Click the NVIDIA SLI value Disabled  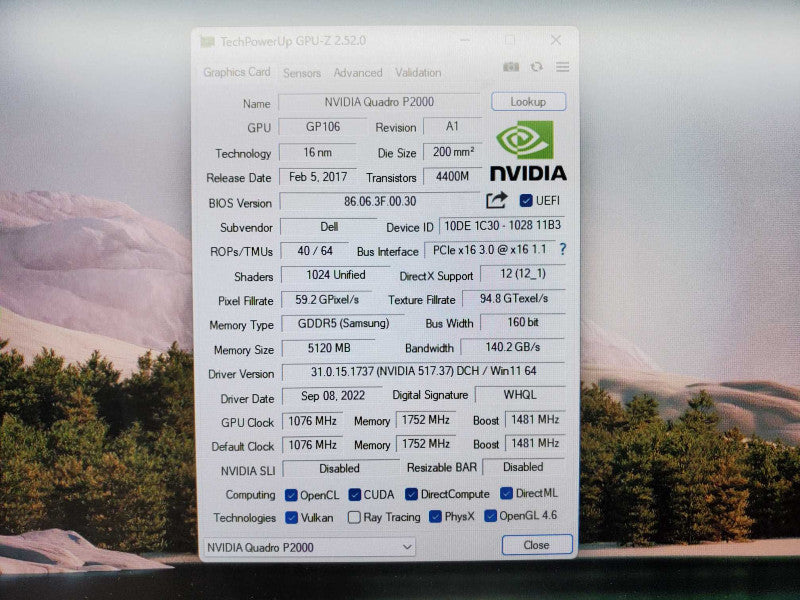[x=340, y=468]
